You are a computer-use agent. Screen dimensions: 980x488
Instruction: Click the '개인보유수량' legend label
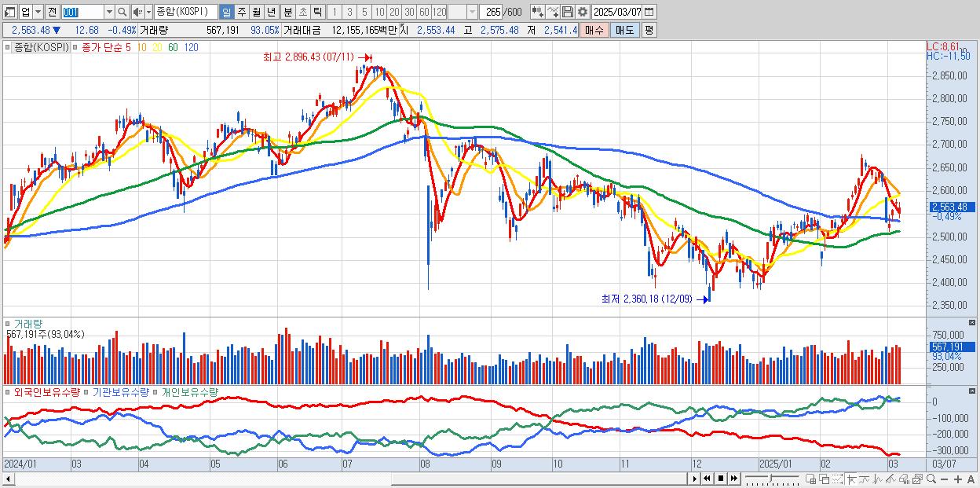click(189, 391)
